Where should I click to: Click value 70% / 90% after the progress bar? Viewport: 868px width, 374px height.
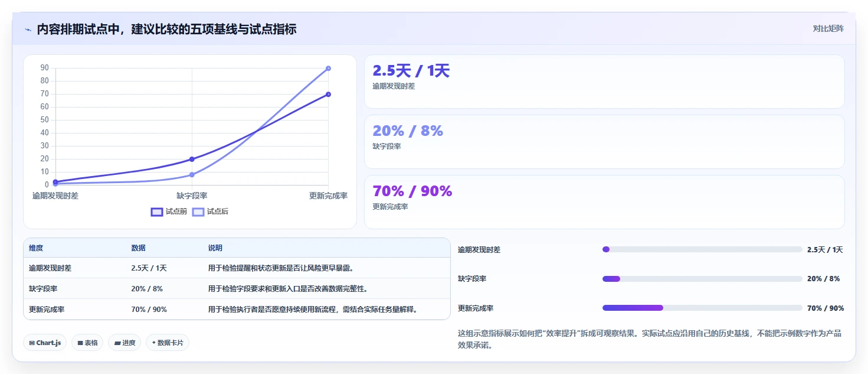pos(826,308)
